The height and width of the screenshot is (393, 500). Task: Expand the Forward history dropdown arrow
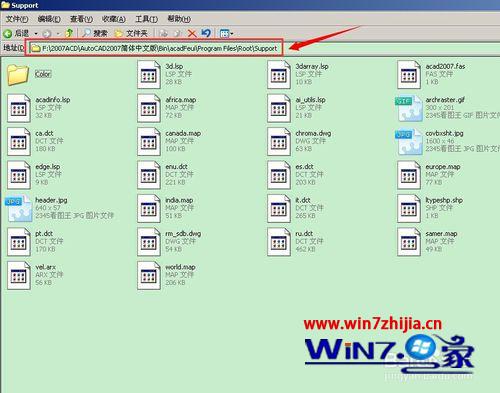point(58,34)
